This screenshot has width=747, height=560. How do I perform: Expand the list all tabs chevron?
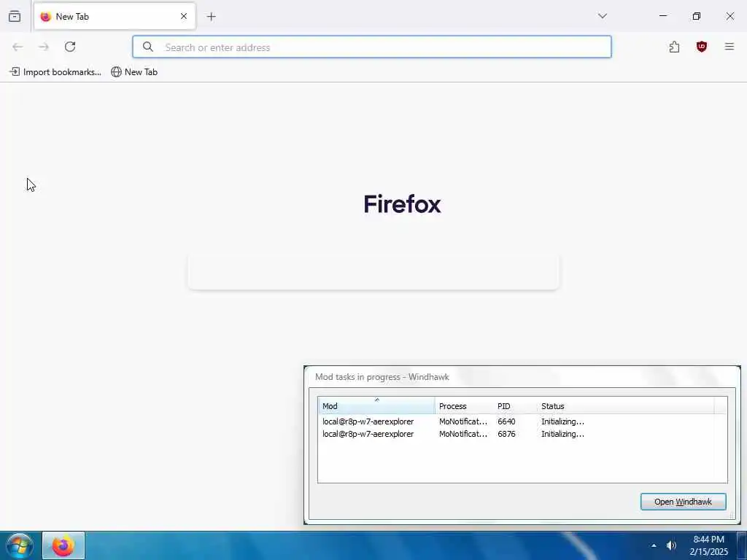point(603,16)
